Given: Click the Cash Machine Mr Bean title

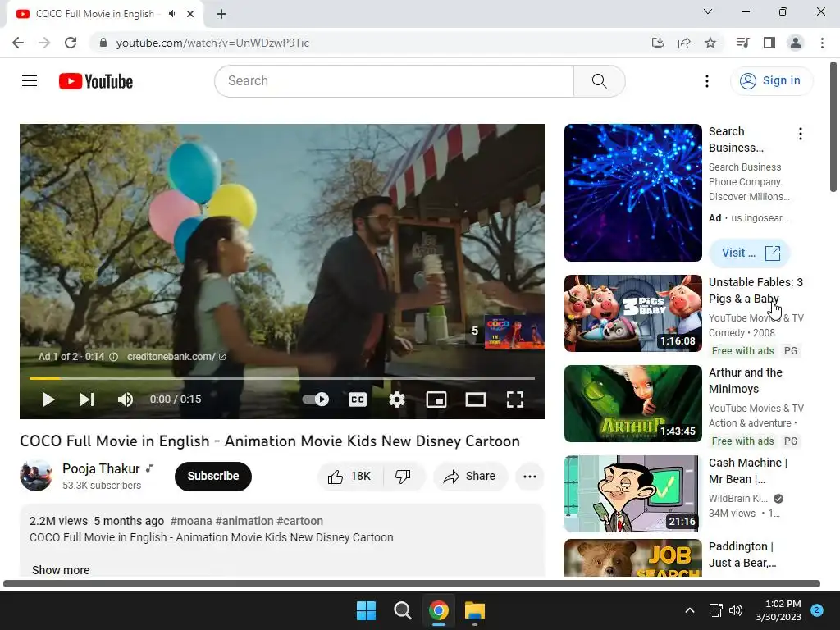Looking at the screenshot, I should pyautogui.click(x=748, y=471).
